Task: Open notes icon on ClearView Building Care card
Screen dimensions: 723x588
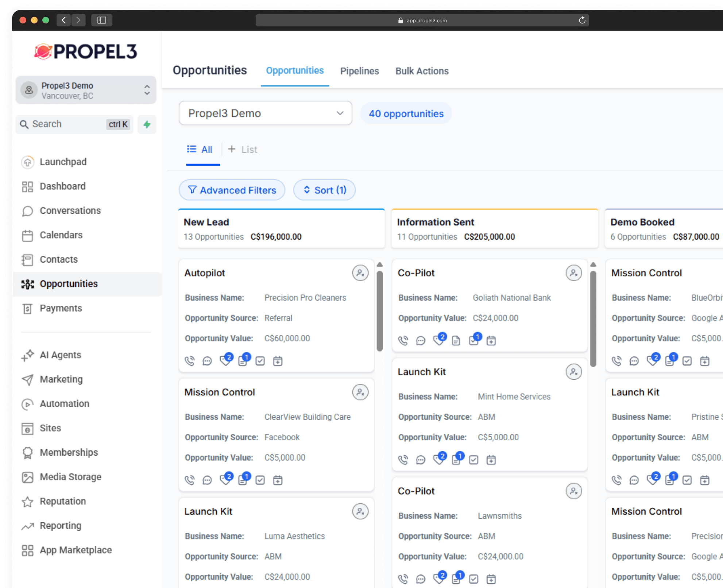Action: click(244, 479)
